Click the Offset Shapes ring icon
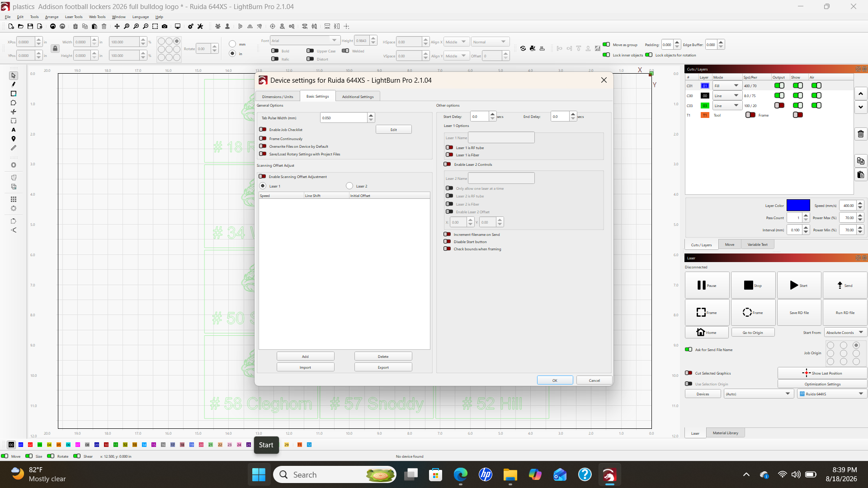 click(14, 165)
